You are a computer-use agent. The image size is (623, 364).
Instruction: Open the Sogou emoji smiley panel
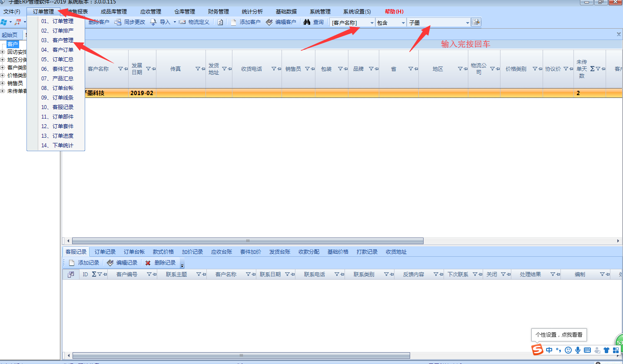click(x=568, y=350)
